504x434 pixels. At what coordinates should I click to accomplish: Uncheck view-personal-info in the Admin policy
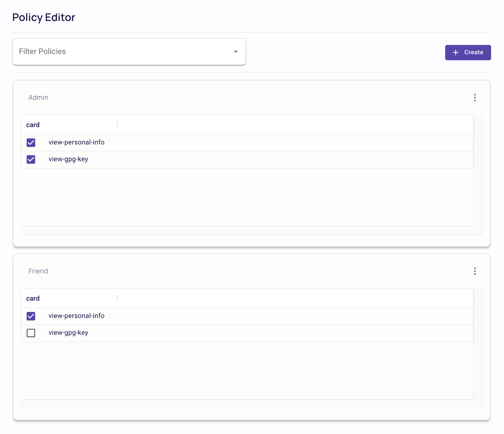click(31, 142)
